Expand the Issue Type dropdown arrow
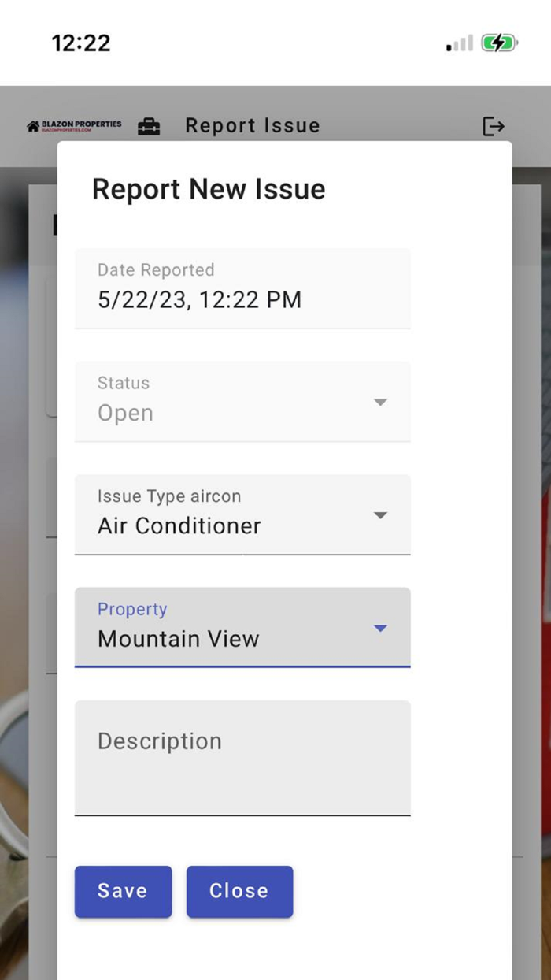 click(x=380, y=515)
